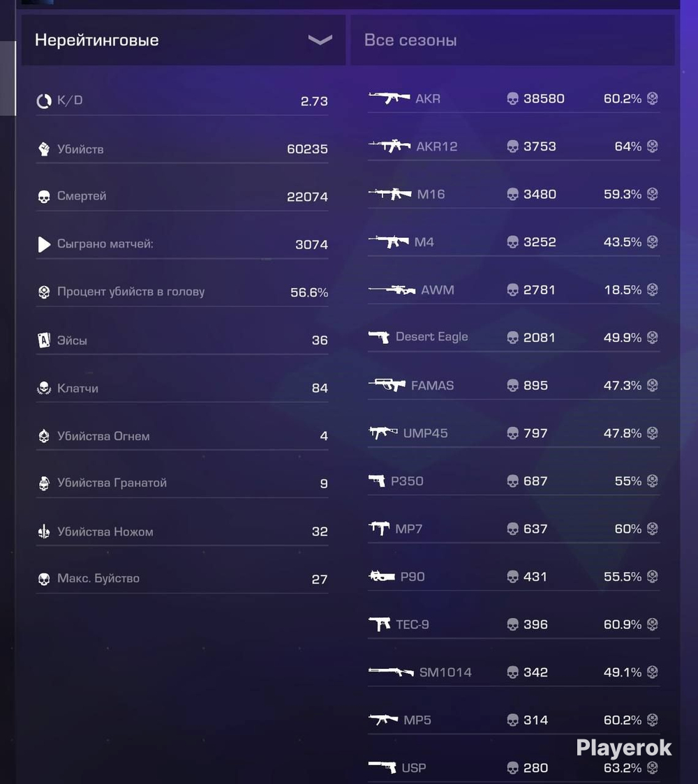This screenshot has height=784, width=698.
Task: Click the K/D ratio icon
Action: [x=44, y=101]
